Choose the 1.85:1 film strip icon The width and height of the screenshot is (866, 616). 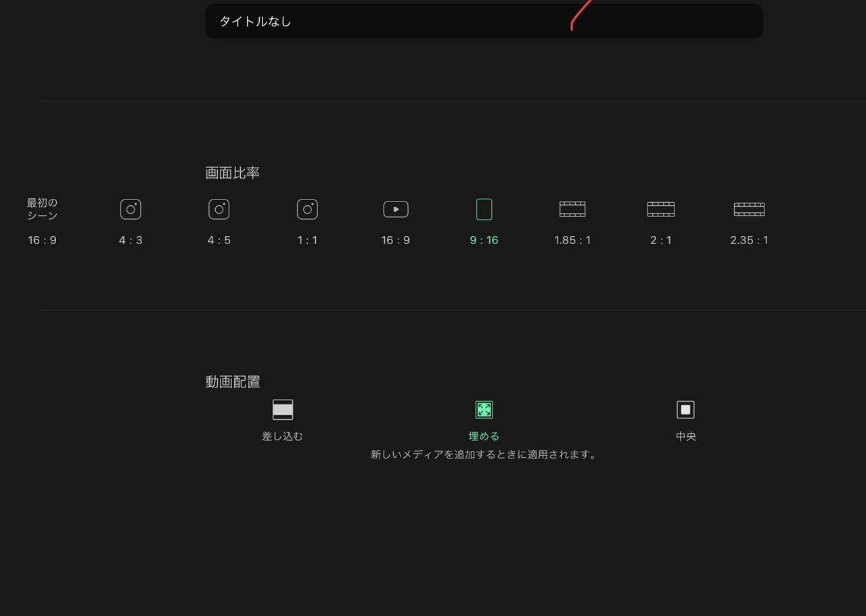pyautogui.click(x=572, y=210)
